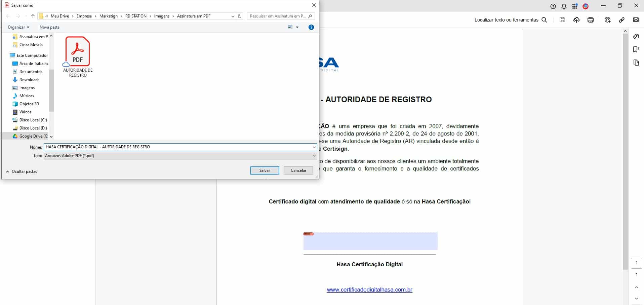Select Imagens in the breadcrumb path
The height and width of the screenshot is (305, 644).
point(162,16)
